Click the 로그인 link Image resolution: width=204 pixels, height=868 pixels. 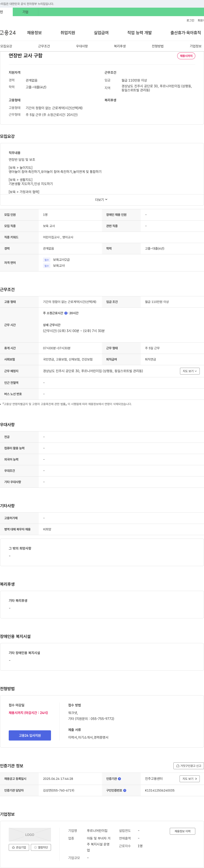(190, 21)
